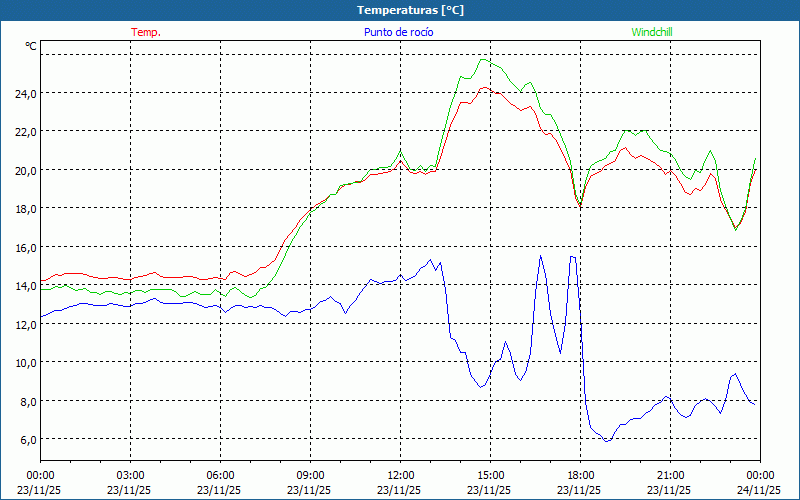This screenshot has height=500, width=800.
Task: Select the 8,0 y-axis value label
Action: click(24, 401)
